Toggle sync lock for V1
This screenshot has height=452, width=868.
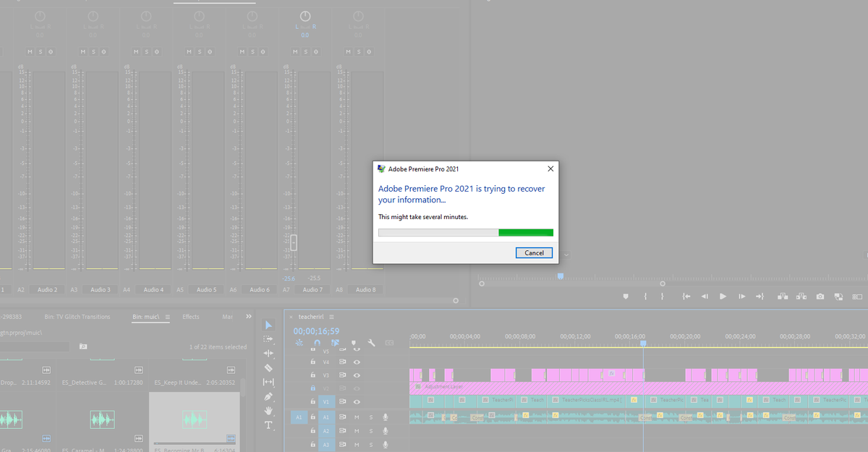coord(343,401)
